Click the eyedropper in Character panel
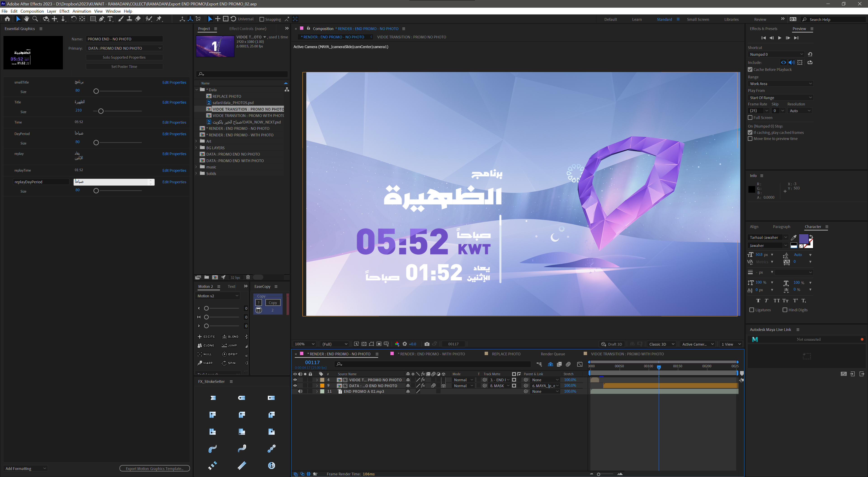Viewport: 868px width, 477px height. pos(794,238)
